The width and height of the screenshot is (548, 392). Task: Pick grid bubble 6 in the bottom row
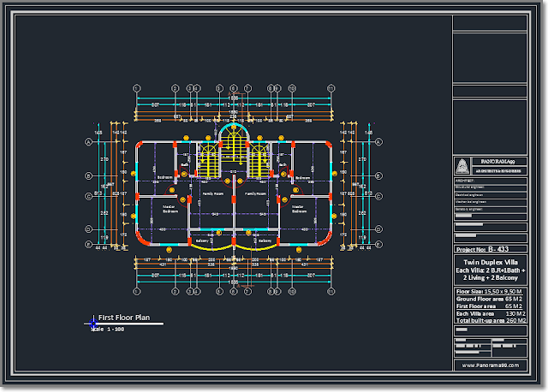pyautogui.click(x=234, y=291)
